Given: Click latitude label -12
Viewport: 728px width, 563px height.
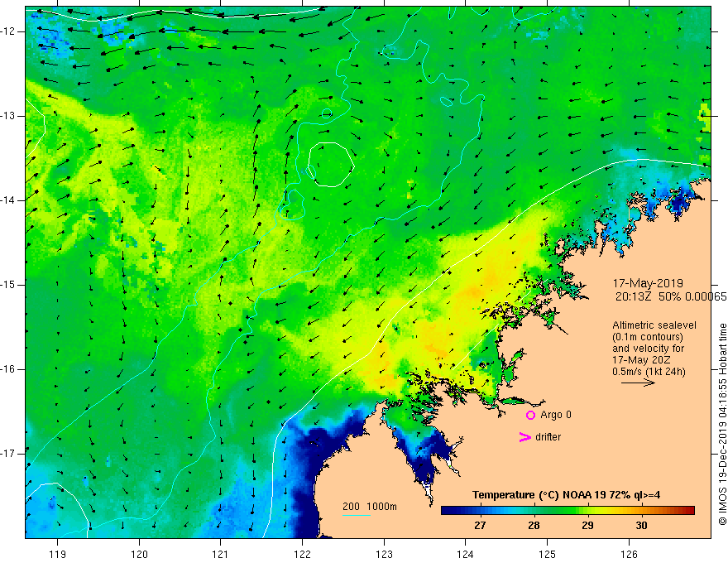Looking at the screenshot, I should [x=8, y=31].
